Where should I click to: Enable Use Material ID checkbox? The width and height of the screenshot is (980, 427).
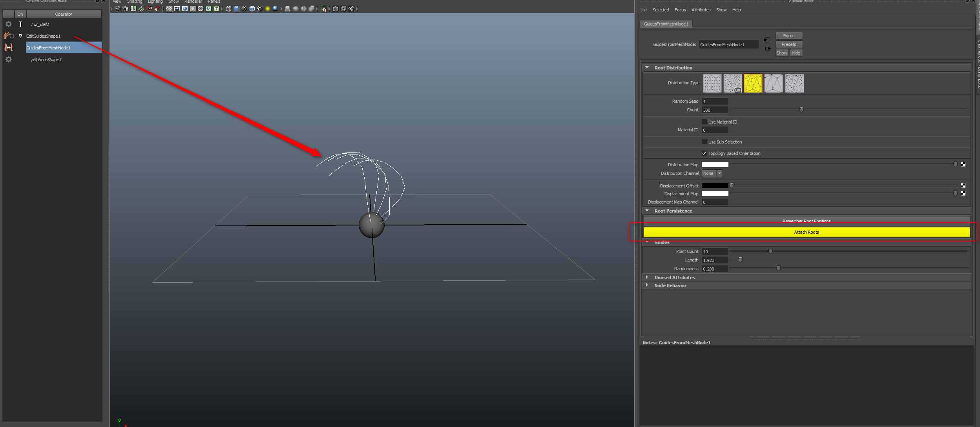click(x=704, y=122)
